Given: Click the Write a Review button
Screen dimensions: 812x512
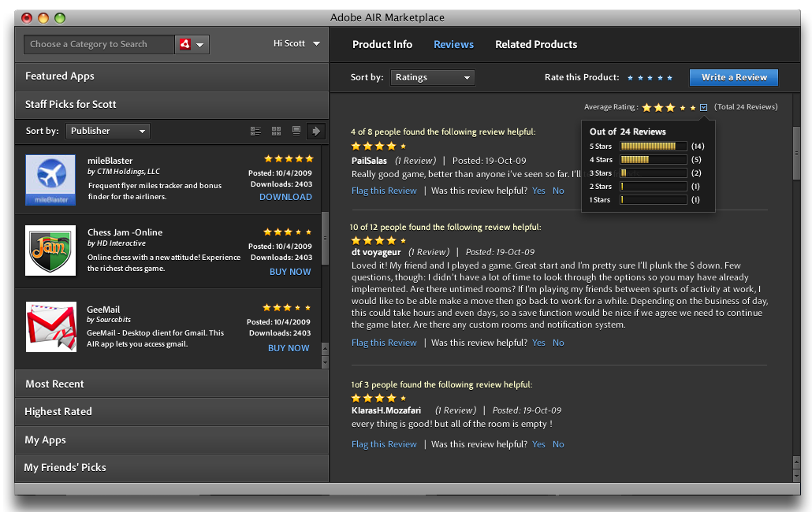Looking at the screenshot, I should click(x=734, y=77).
